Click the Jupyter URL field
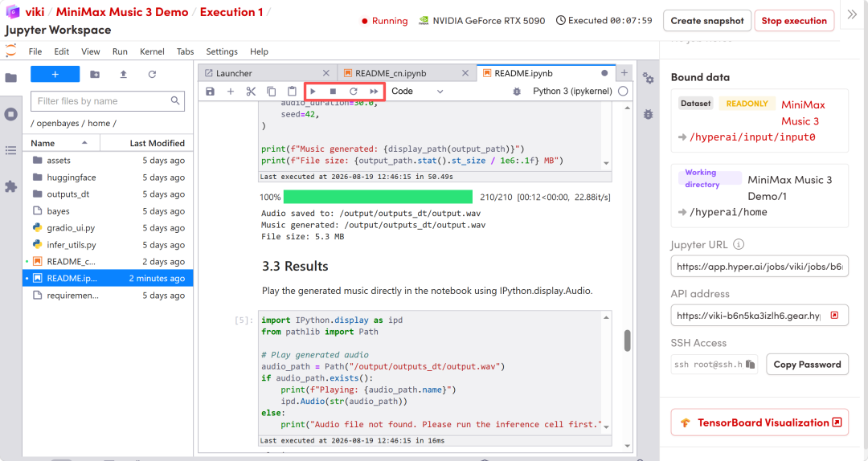This screenshot has height=461, width=868. click(x=759, y=266)
